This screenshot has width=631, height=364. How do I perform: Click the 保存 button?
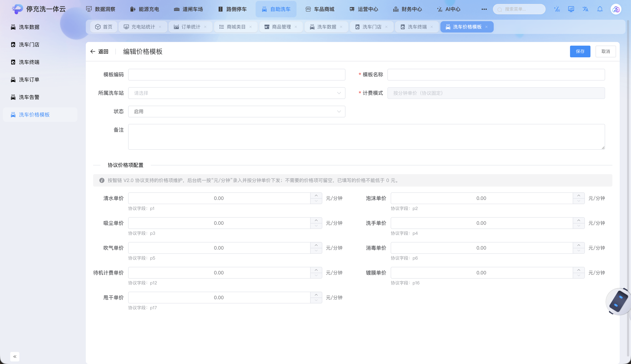[x=580, y=51]
